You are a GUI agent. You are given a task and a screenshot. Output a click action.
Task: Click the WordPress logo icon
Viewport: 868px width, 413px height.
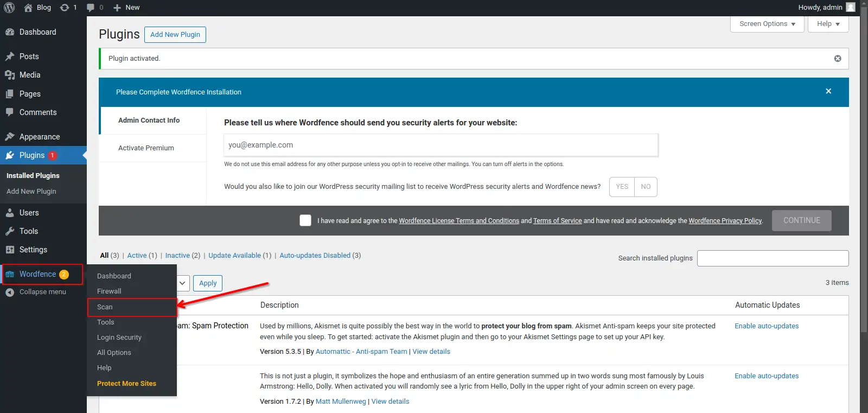tap(9, 8)
